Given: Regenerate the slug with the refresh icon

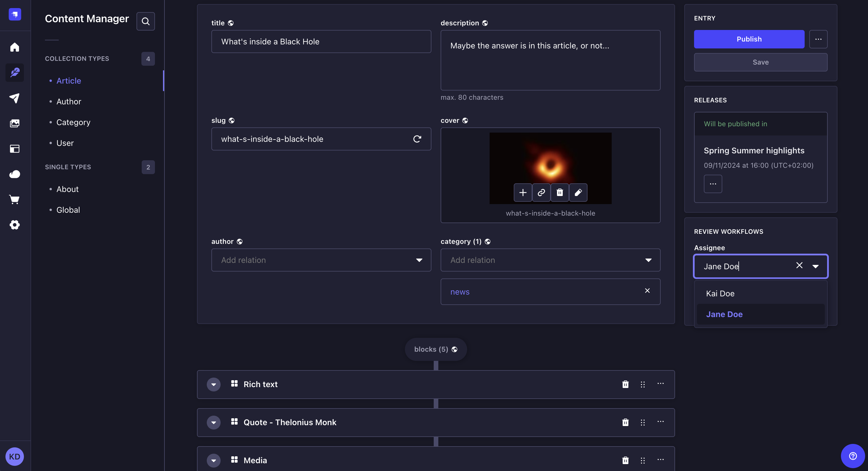Looking at the screenshot, I should [417, 139].
